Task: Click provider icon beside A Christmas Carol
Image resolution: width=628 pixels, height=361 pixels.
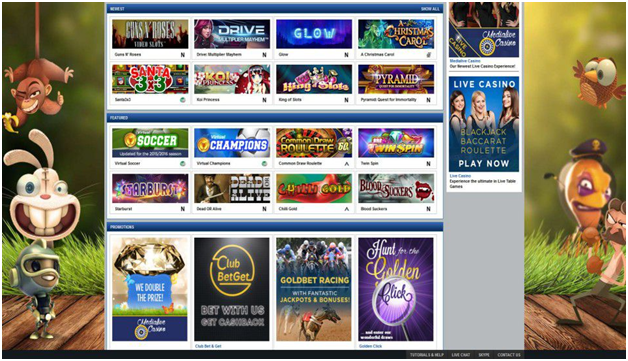Action: (429, 55)
